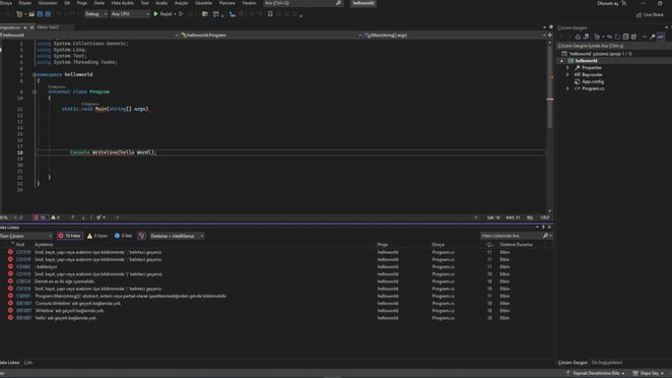Open the Dosya menu
The height and width of the screenshot is (378, 672).
pos(6,3)
